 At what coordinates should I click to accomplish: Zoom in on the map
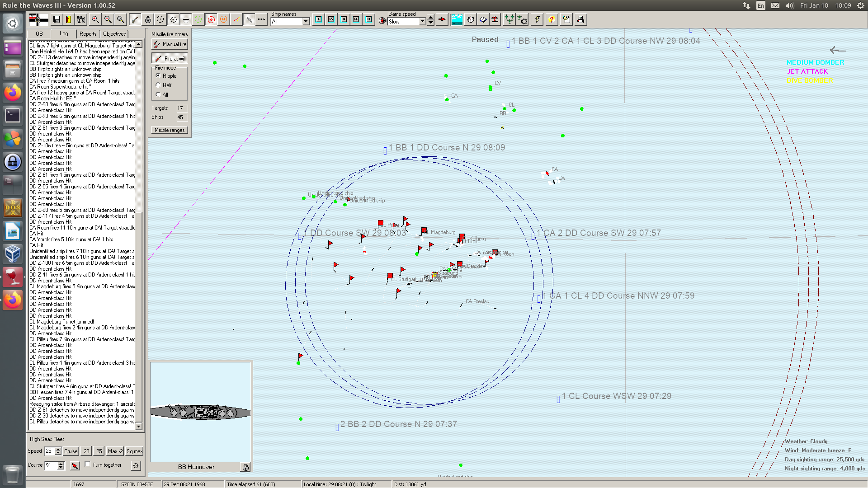click(x=95, y=19)
